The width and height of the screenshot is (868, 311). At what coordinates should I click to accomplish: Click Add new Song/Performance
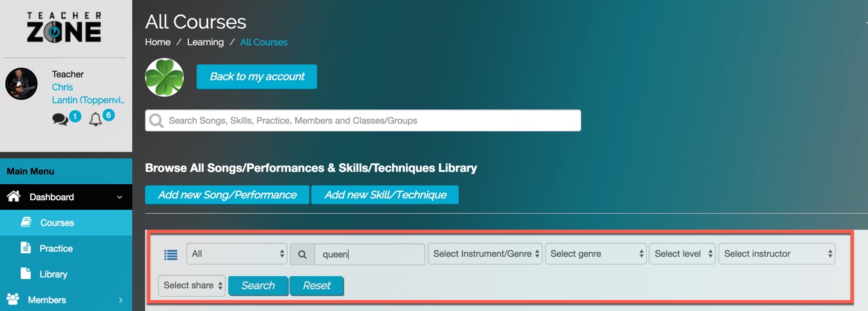point(227,195)
